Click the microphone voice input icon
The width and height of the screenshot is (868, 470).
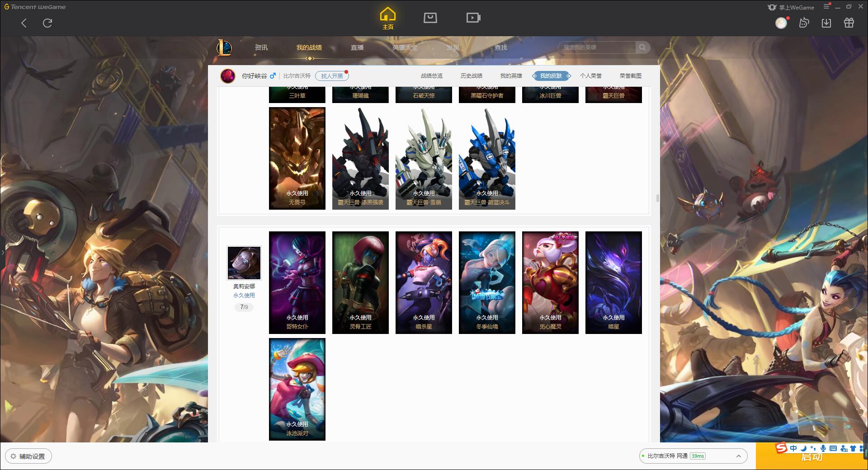823,448
